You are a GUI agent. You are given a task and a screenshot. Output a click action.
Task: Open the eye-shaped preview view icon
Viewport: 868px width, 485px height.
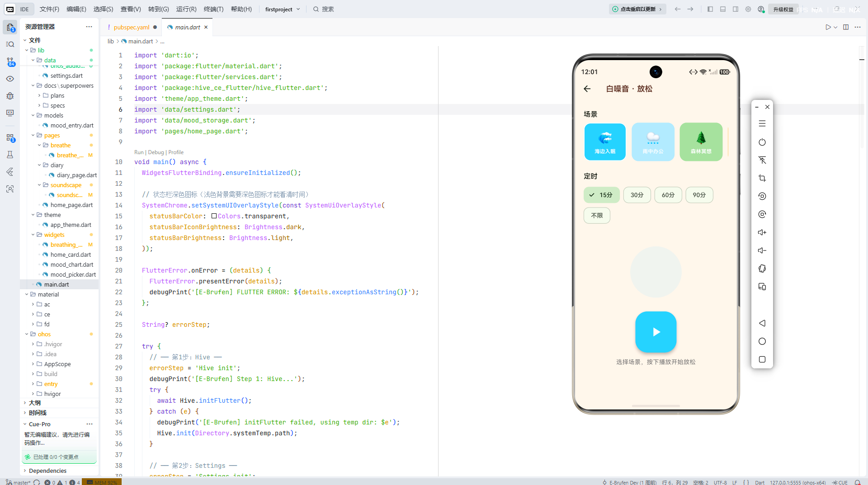click(x=10, y=79)
